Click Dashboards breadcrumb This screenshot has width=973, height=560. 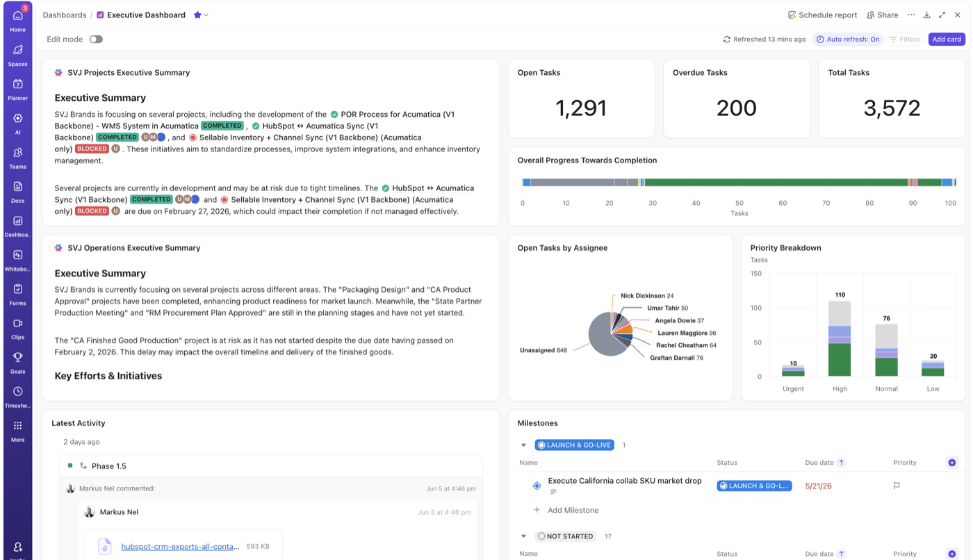tap(65, 15)
